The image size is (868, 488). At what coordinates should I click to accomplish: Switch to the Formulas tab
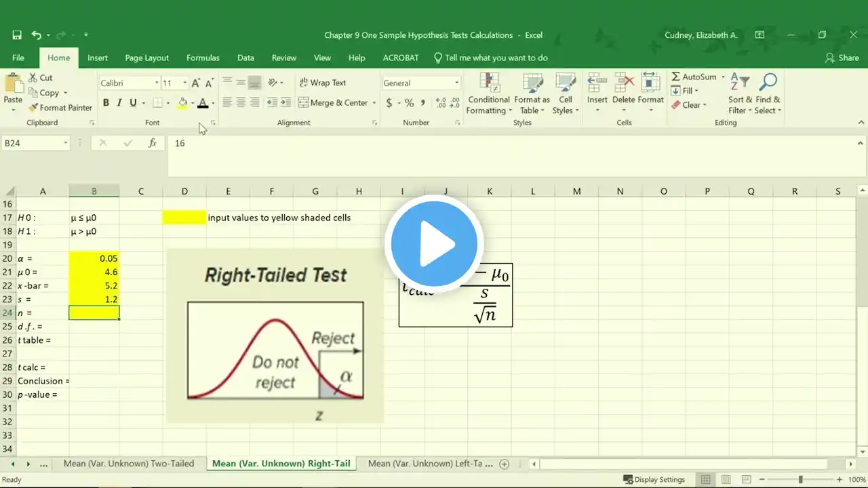pyautogui.click(x=203, y=58)
